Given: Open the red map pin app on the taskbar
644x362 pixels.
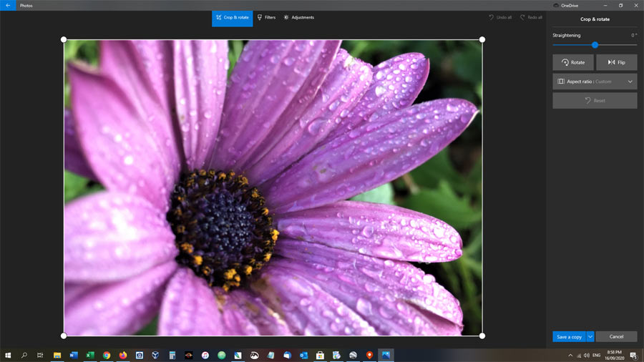Looking at the screenshot, I should click(369, 356).
